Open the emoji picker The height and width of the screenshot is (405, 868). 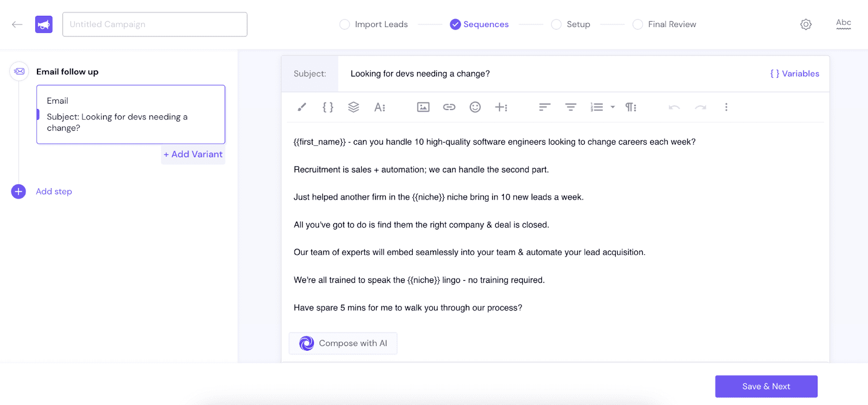[x=475, y=107]
